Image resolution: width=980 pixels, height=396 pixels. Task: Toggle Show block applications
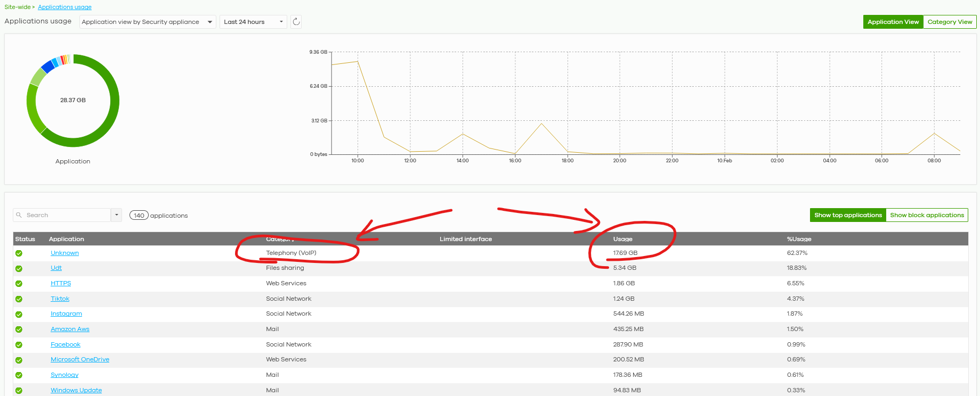coord(927,215)
